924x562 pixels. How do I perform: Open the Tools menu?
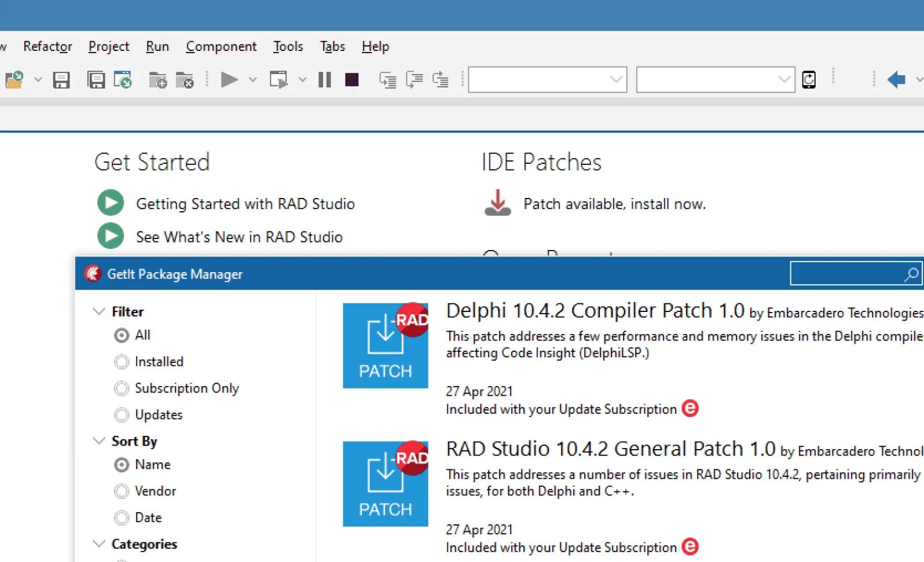[288, 46]
